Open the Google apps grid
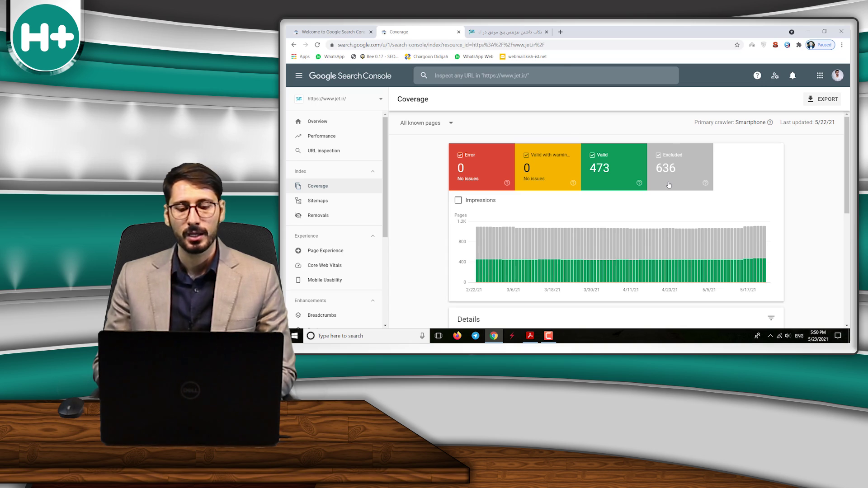Screen dimensions: 868x488 (820, 75)
